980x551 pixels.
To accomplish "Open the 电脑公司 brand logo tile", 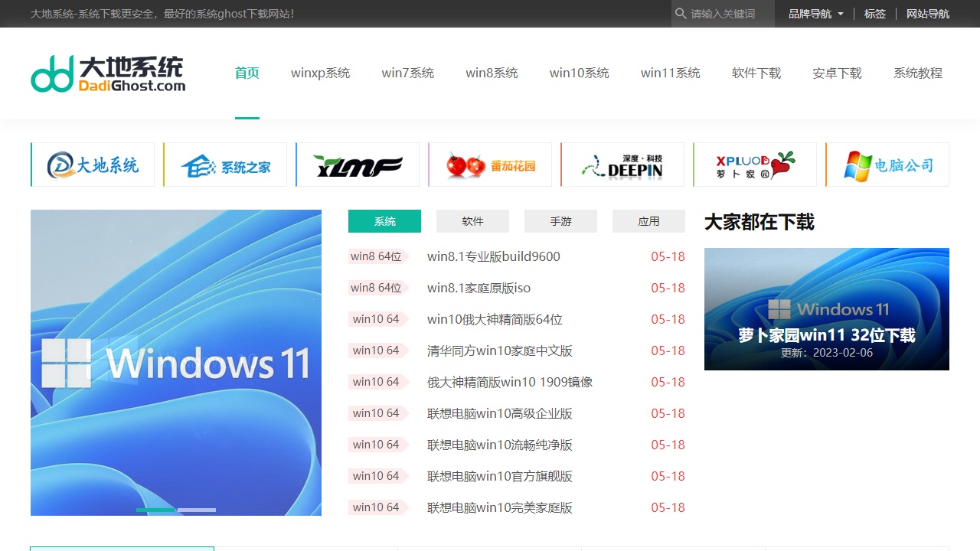I will point(887,165).
